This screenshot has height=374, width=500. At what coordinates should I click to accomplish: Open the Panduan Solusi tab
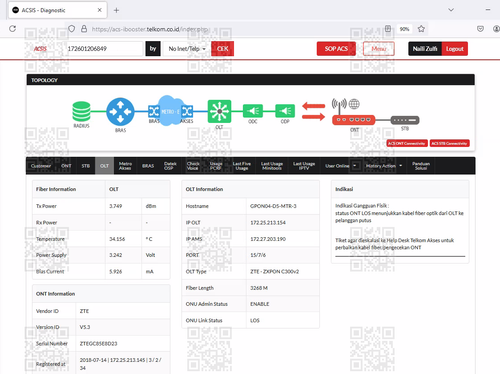(x=421, y=166)
